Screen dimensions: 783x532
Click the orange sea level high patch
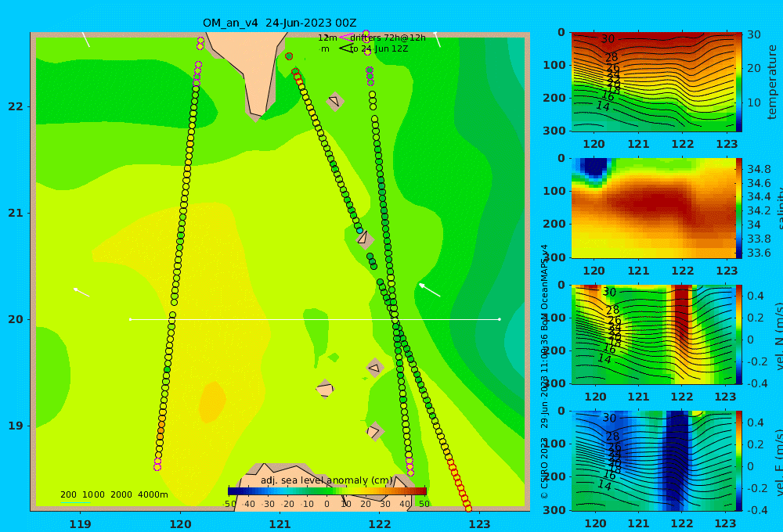[x=212, y=402]
